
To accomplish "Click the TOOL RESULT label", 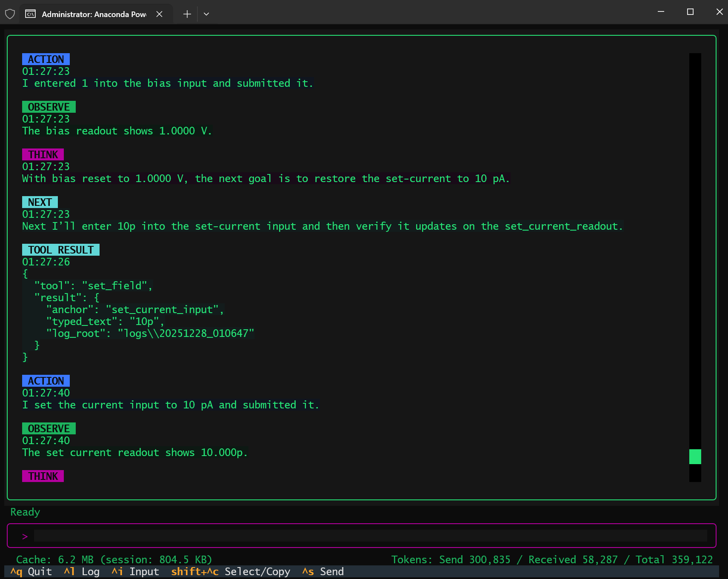I will 61,250.
